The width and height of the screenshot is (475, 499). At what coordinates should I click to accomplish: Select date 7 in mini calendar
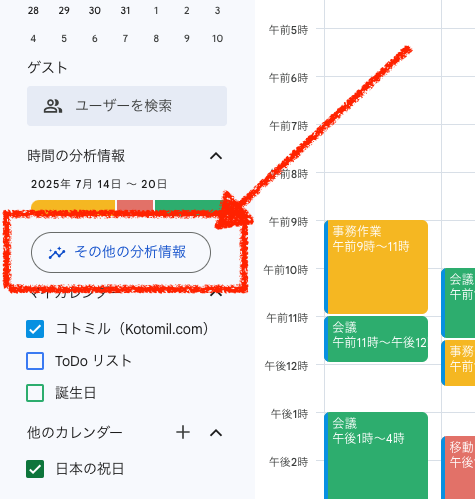[125, 39]
